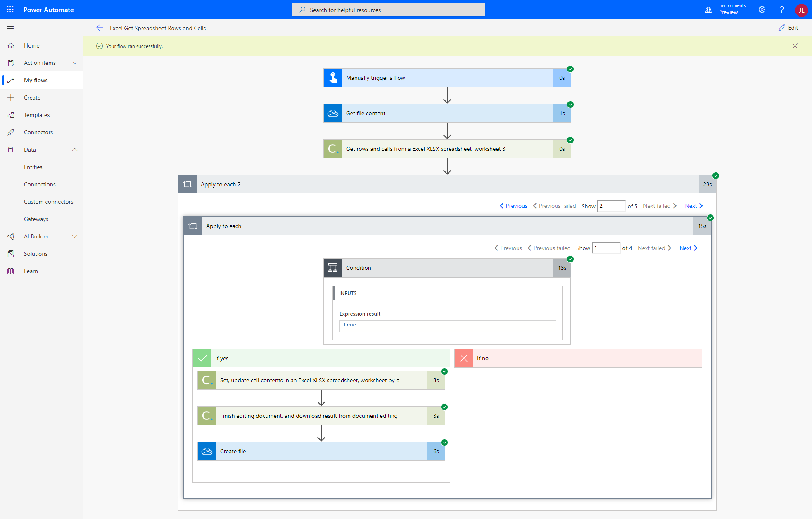
Task: Select the Apply to each loop icon
Action: (192, 226)
